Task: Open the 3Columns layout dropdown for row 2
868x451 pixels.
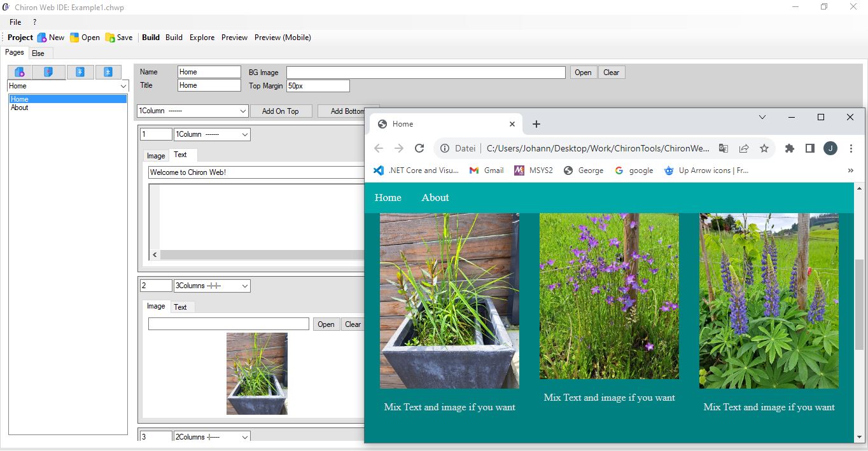Action: pos(212,286)
